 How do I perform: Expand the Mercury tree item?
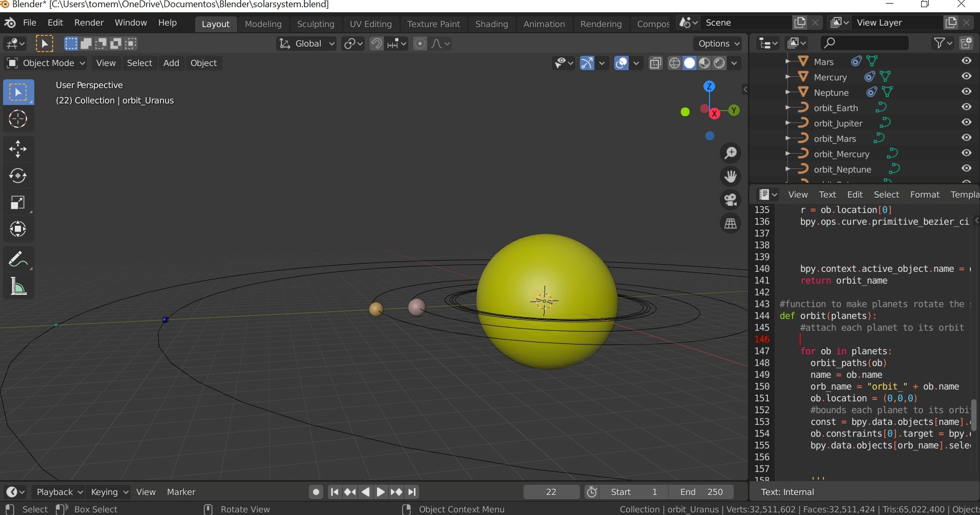click(788, 77)
